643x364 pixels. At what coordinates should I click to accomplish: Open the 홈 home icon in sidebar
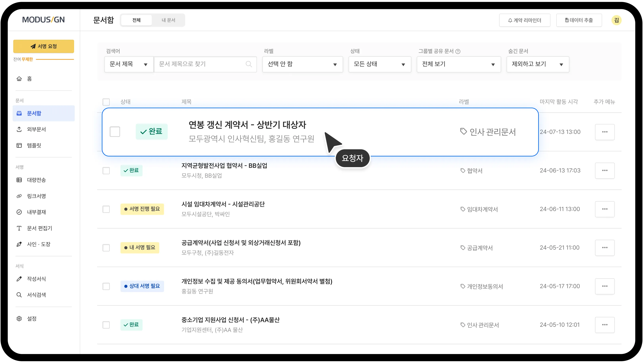(19, 79)
